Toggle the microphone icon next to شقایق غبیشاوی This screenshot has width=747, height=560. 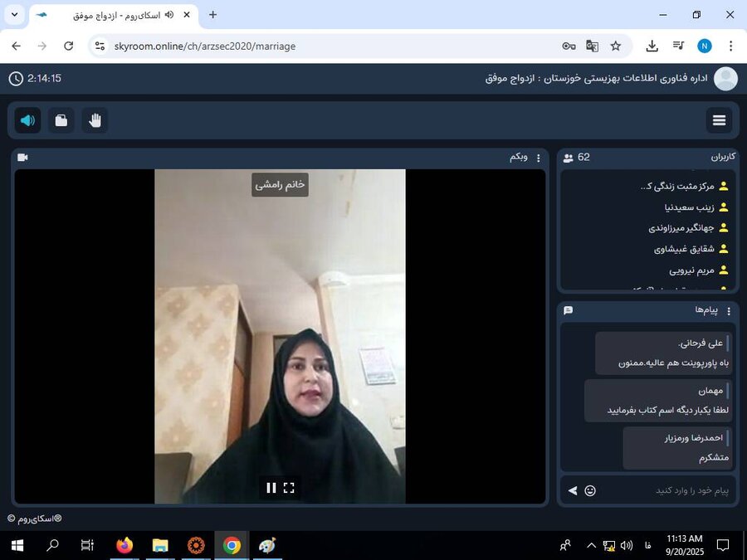[x=723, y=248]
